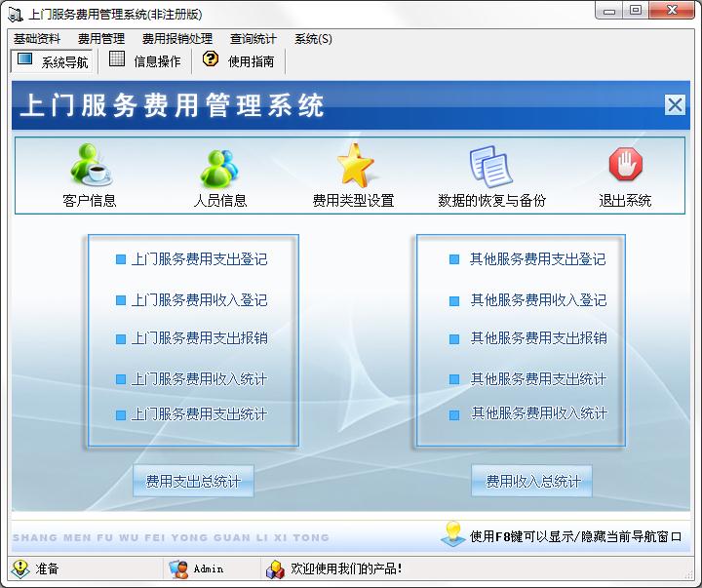This screenshot has height=588, width=702.
Task: Open the 费用报销处理 menu
Action: (x=177, y=39)
